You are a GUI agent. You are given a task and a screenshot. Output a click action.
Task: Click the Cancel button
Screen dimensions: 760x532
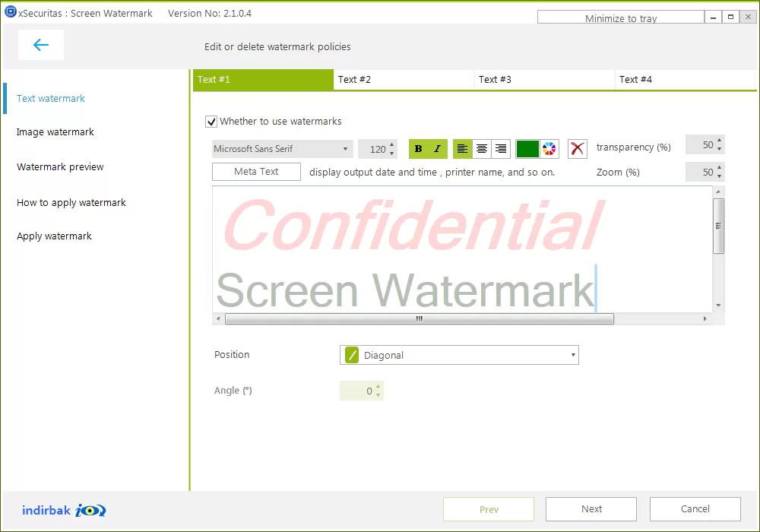(695, 509)
